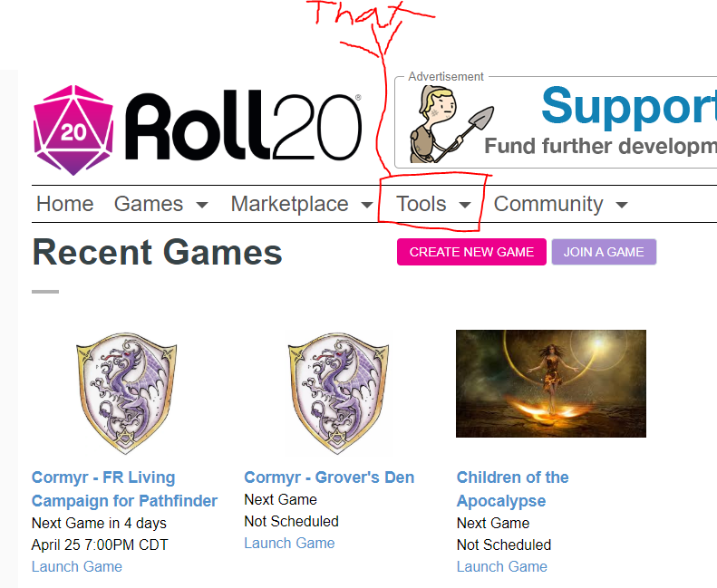Open the Tools menu
Screen dimensions: 717x588
click(x=421, y=204)
